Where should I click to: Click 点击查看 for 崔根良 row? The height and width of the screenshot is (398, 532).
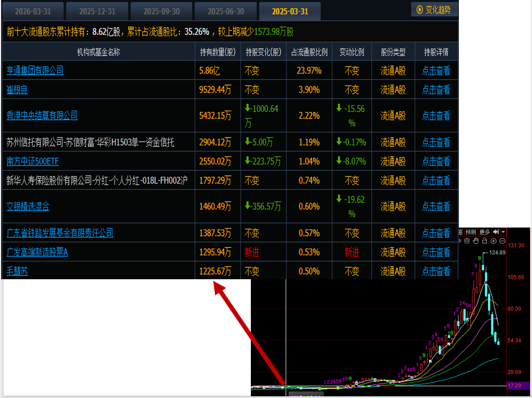pos(436,90)
